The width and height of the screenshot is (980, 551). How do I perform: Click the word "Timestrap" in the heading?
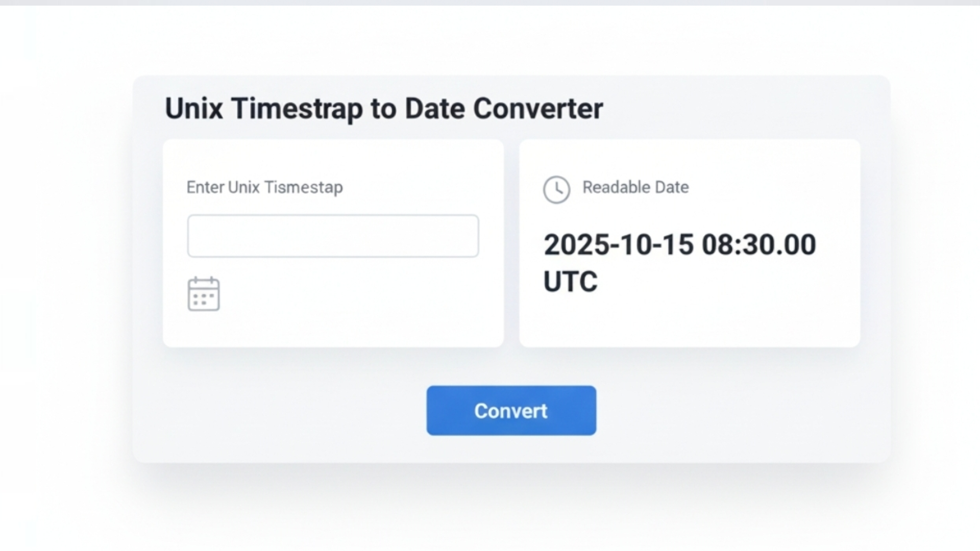point(297,108)
